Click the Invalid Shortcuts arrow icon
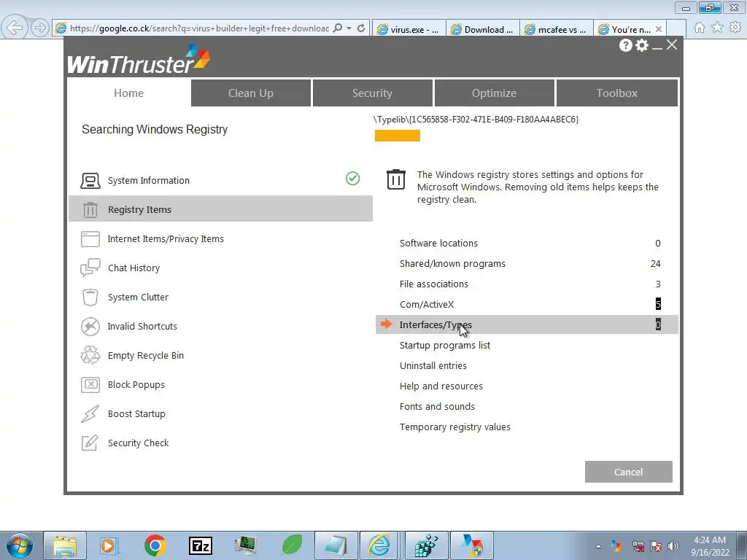This screenshot has height=560, width=747. 90,327
